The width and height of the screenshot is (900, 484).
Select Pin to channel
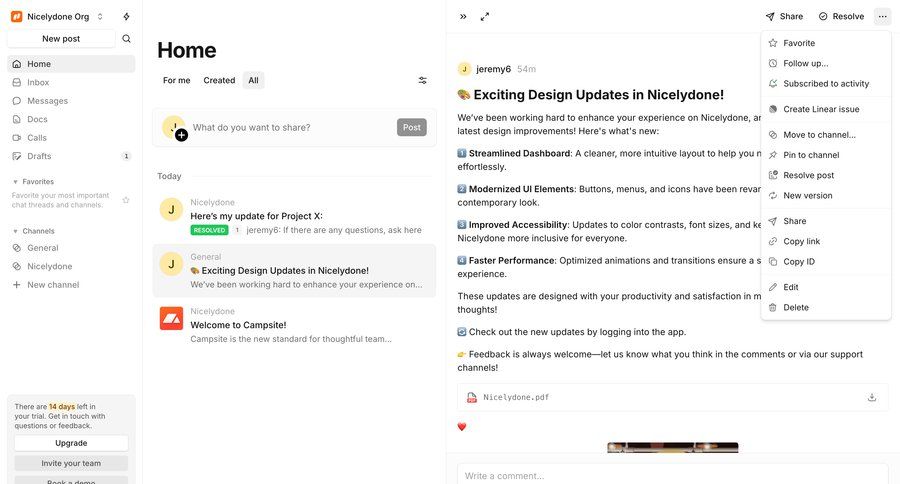coord(826,155)
